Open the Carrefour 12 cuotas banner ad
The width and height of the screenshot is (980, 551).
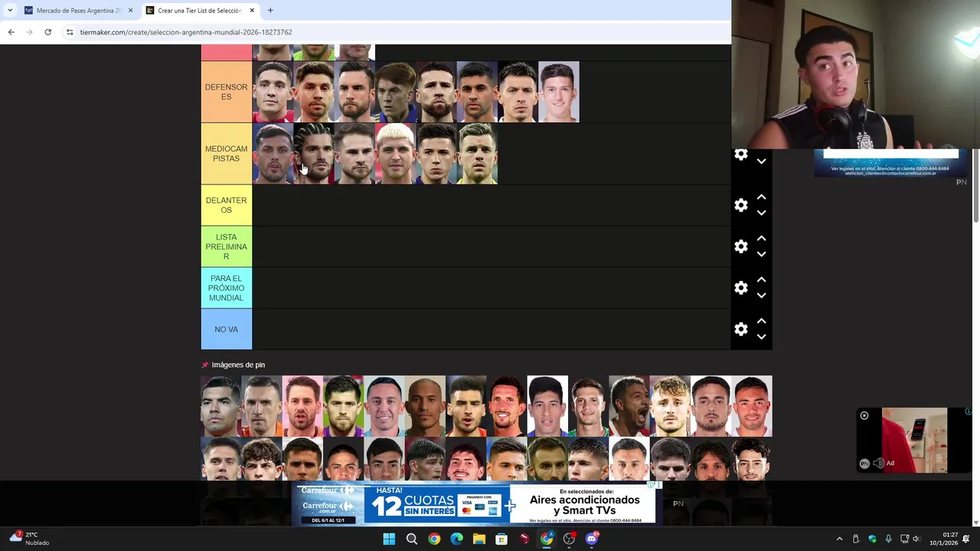coord(473,505)
